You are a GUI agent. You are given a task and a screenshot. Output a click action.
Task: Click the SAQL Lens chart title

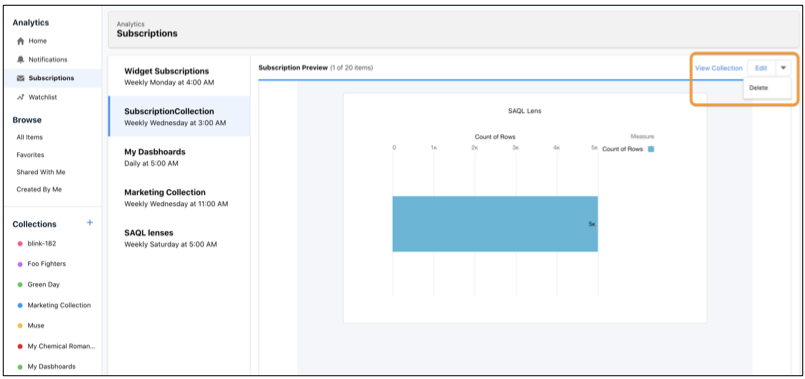pyautogui.click(x=524, y=111)
